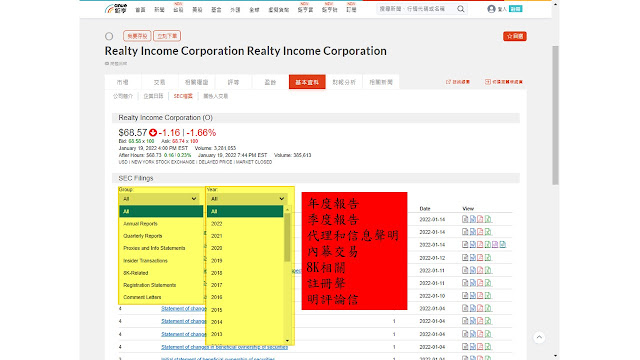Open 美股 in top navigation

[197, 9]
